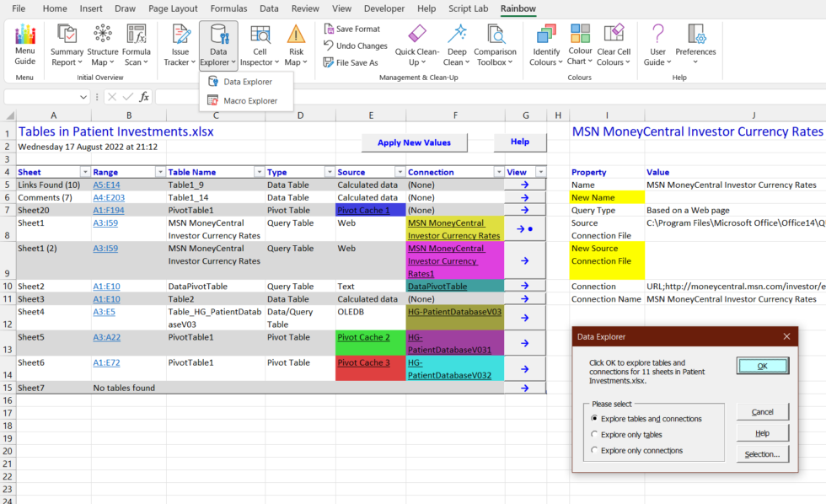This screenshot has height=504, width=826.
Task: Expand the Connection column filter dropdown
Action: (496, 172)
